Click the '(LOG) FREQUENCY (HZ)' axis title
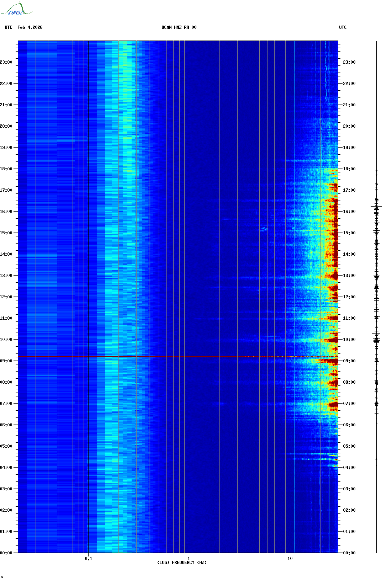Image resolution: width=392 pixels, height=581 pixels. pos(182,562)
